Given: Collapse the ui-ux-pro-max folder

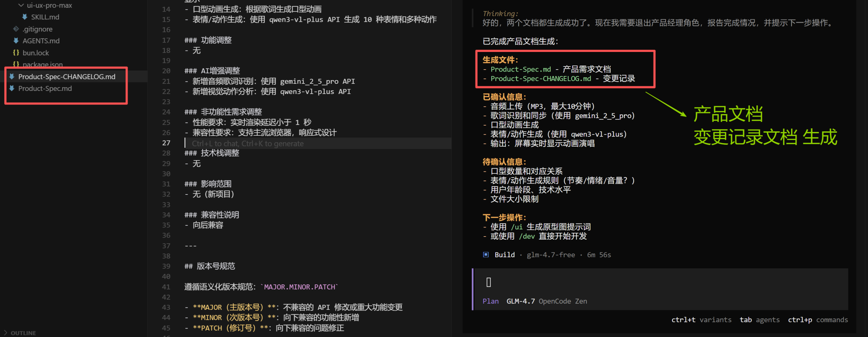Looking at the screenshot, I should click(21, 5).
